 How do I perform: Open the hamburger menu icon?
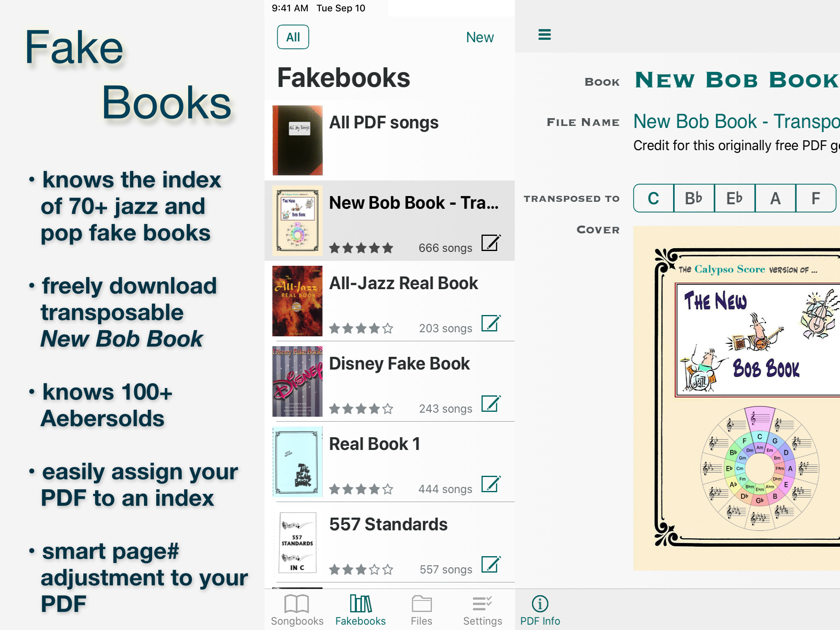pyautogui.click(x=544, y=35)
